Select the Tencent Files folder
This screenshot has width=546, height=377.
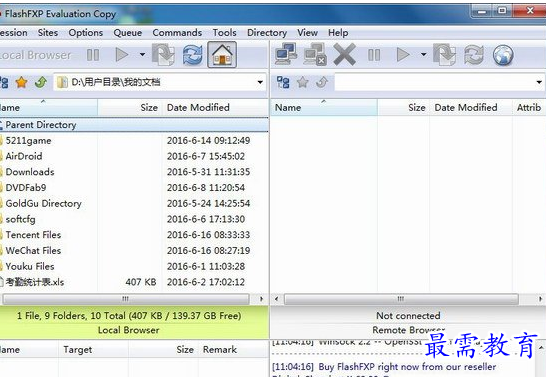pyautogui.click(x=33, y=235)
